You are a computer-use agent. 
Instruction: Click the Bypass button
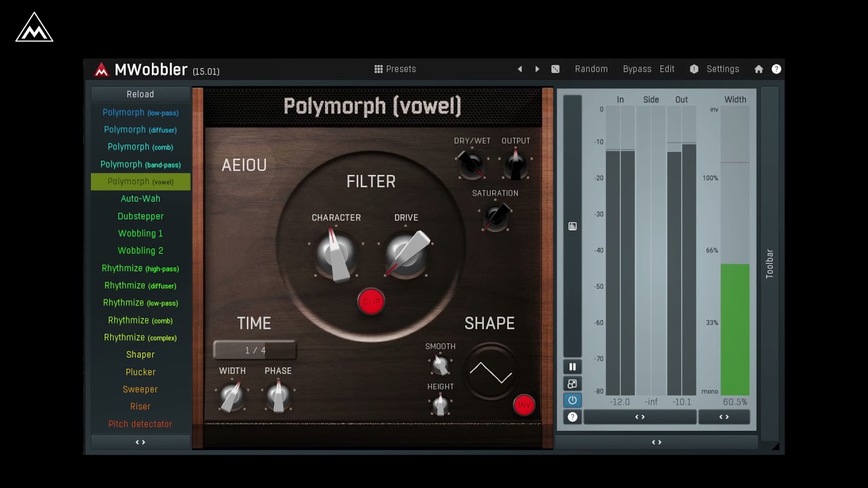point(637,69)
